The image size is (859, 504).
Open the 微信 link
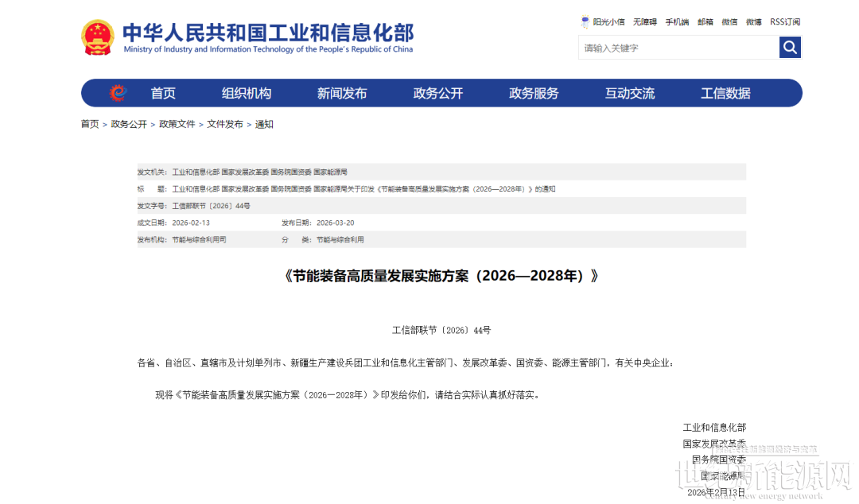point(729,22)
